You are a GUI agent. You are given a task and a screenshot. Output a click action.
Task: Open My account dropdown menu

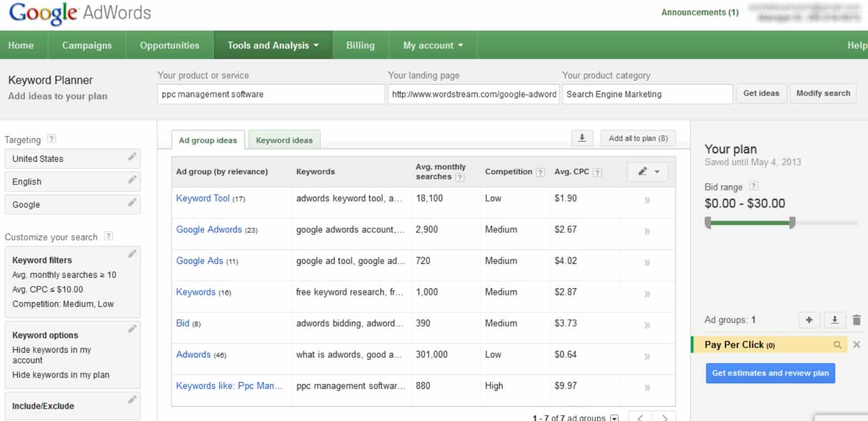tap(433, 46)
